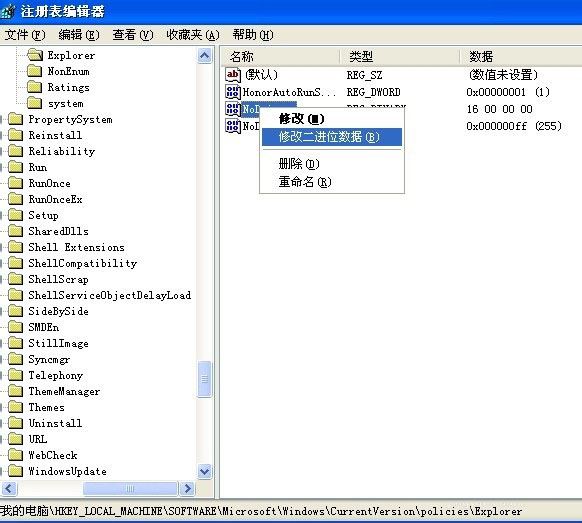Select the WindowsUpdate folder icon
Image resolution: width=582 pixels, height=523 pixels.
16,471
